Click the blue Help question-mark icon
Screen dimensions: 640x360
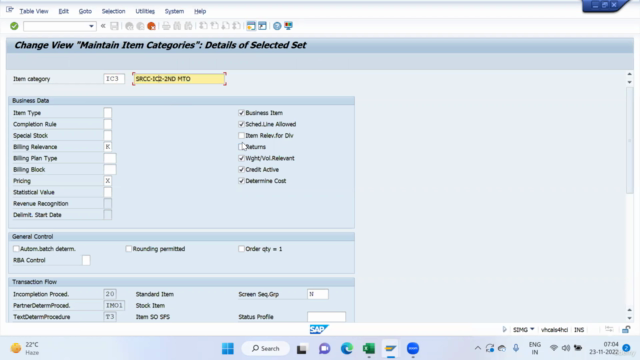click(x=277, y=26)
